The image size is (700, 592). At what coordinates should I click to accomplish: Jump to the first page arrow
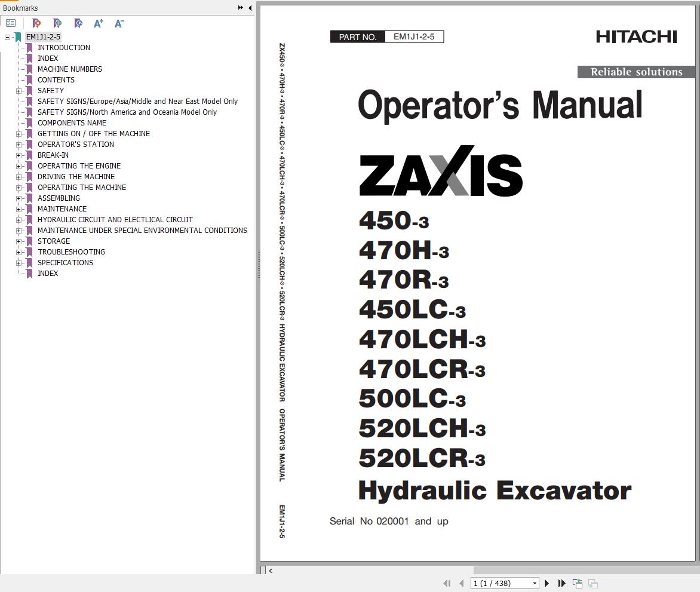(x=447, y=583)
